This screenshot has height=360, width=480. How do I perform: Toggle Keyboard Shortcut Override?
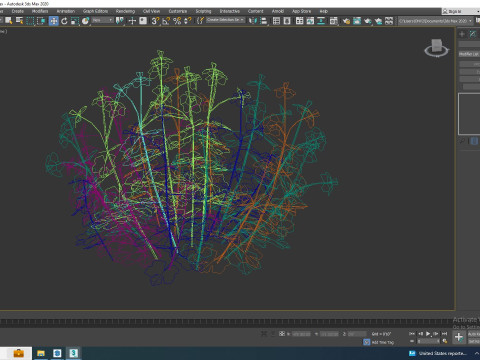click(x=143, y=21)
